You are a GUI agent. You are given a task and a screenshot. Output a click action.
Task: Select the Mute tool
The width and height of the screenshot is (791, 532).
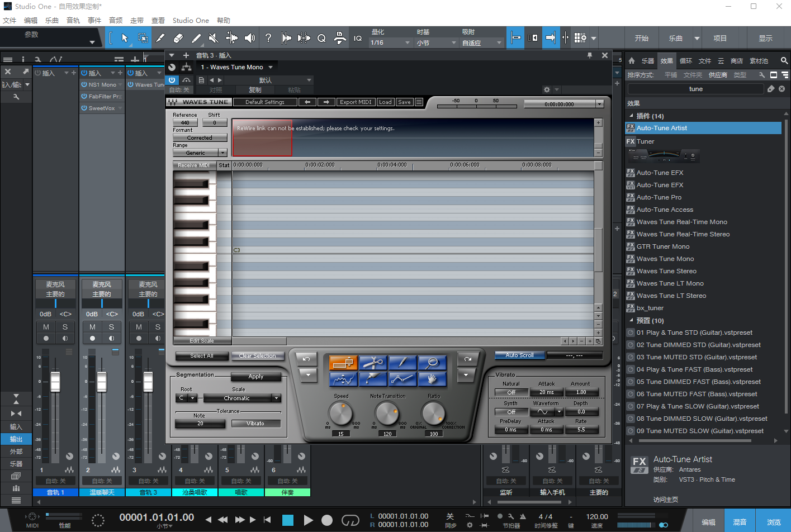click(214, 38)
